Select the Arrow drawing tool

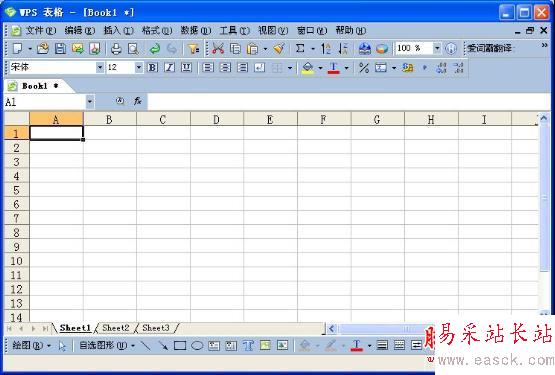coord(163,345)
